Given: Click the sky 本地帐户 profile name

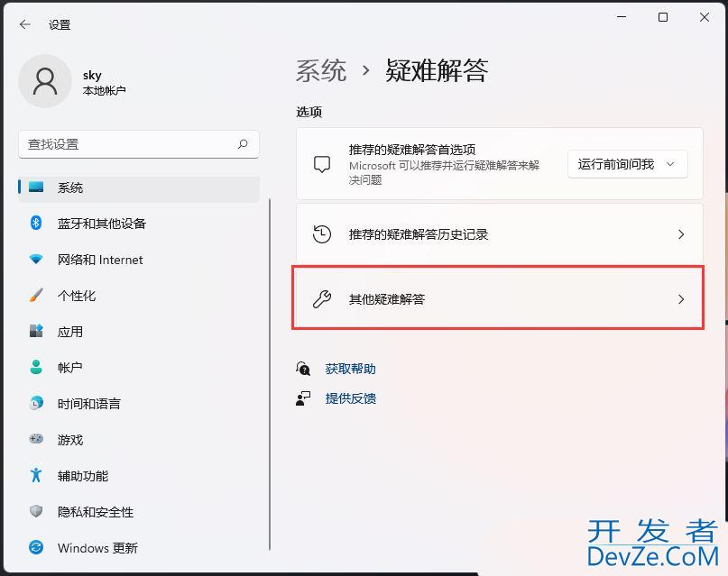Looking at the screenshot, I should [x=104, y=82].
